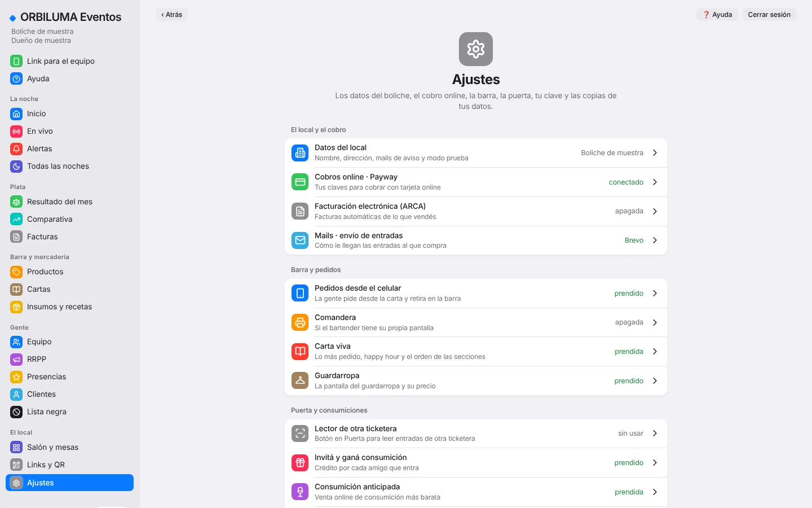This screenshot has height=508, width=812.
Task: Click the Link para el equipo sidebar icon
Action: click(16, 61)
